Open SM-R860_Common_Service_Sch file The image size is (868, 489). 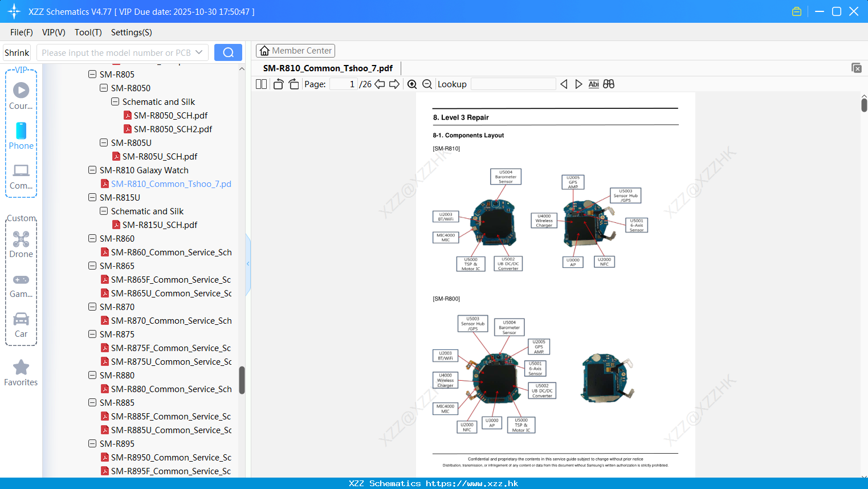click(x=172, y=252)
